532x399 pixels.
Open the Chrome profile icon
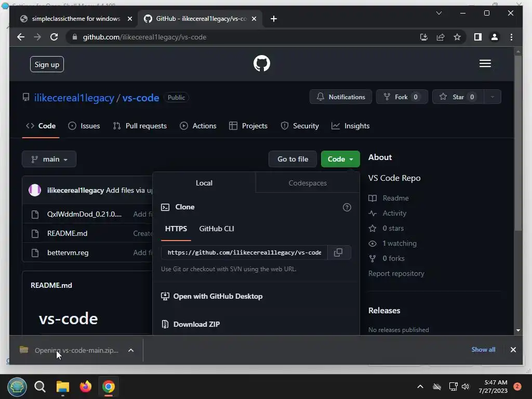click(495, 37)
